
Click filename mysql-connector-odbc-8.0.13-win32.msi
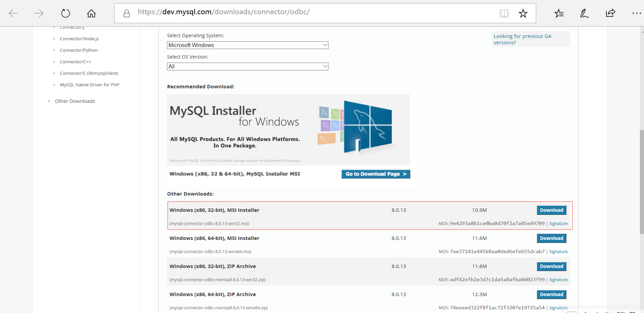(209, 224)
